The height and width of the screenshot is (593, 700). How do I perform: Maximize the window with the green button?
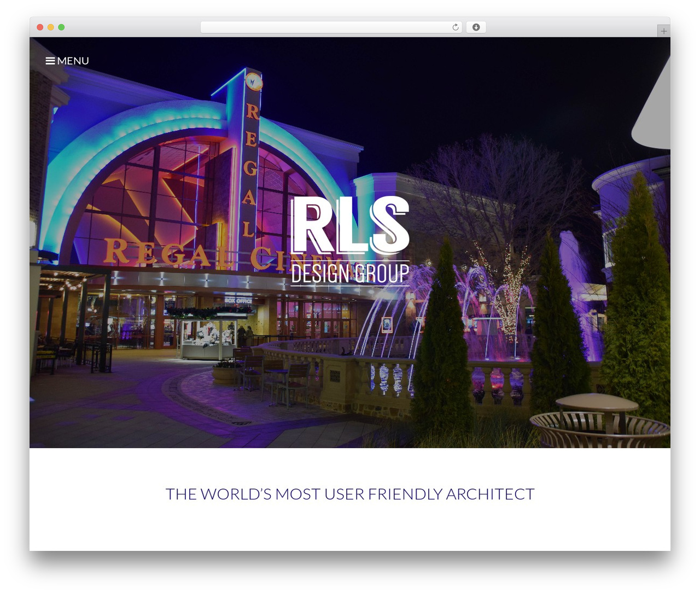(x=61, y=27)
